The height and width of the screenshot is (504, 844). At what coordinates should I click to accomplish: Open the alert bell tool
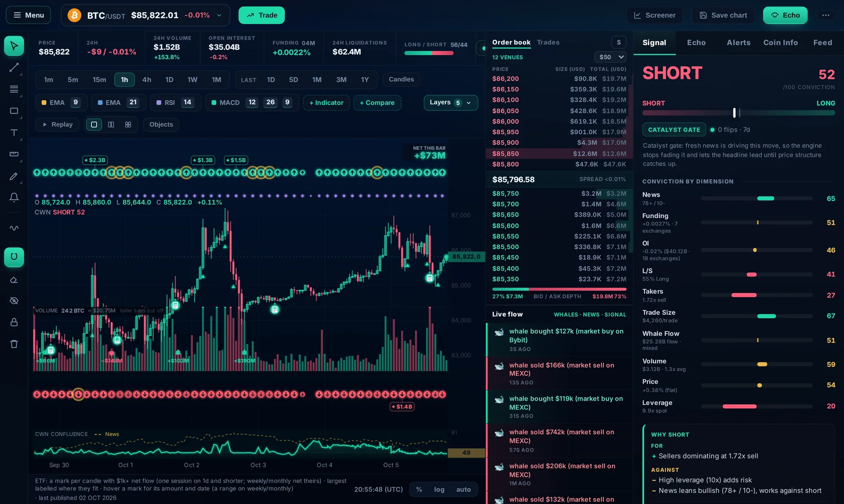14,197
